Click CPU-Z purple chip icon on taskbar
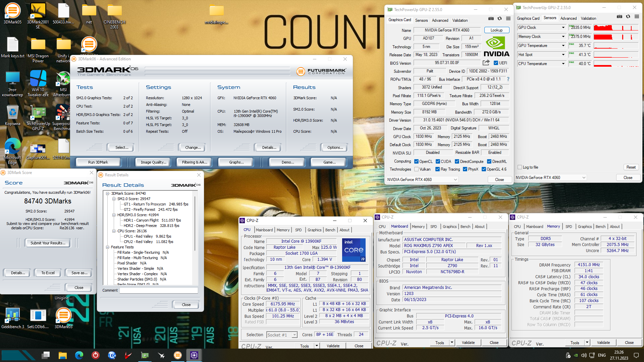Screen dimensions: 644x362 point(194,355)
